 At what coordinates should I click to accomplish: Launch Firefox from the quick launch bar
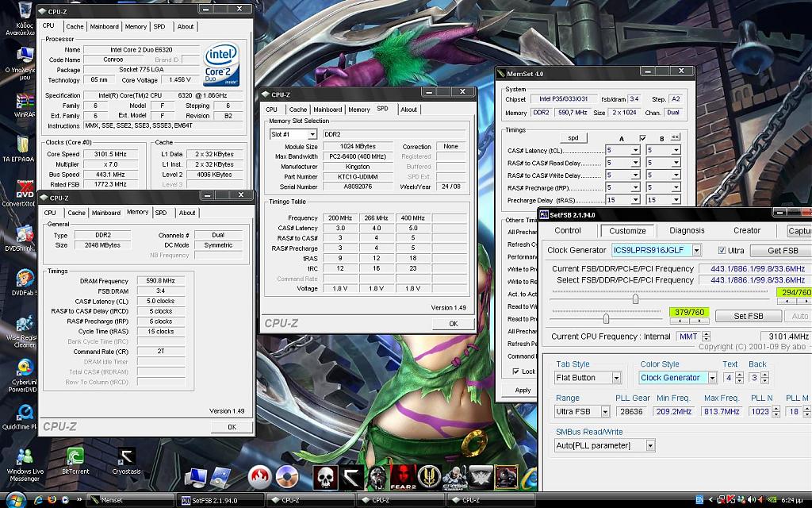52,500
